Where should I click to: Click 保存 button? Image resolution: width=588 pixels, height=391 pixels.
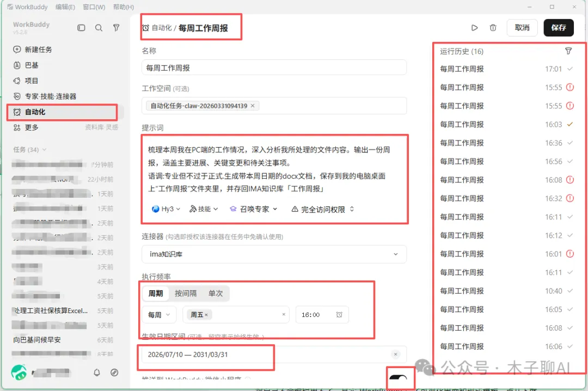pos(559,28)
